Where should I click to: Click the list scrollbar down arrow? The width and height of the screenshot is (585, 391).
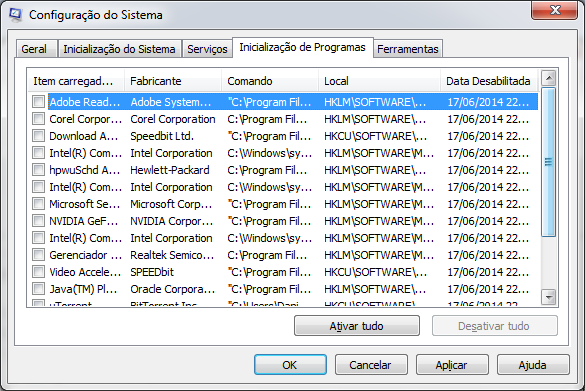point(548,297)
